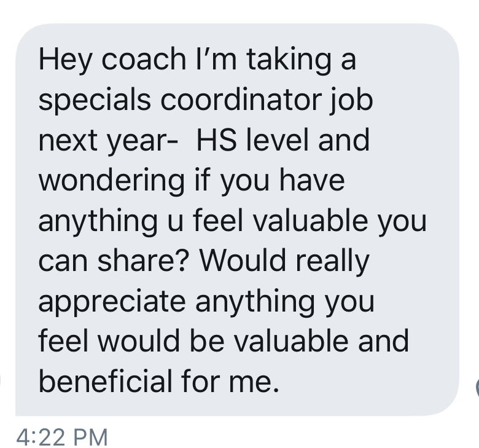Click the word "coordinator" in the message
Viewport: 479px width, 448px height.
click(x=241, y=100)
